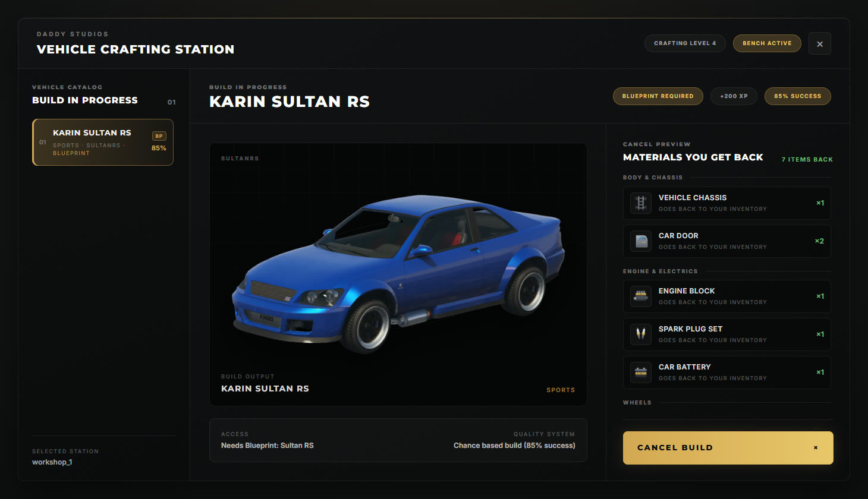Click the Car Door item icon
Image resolution: width=868 pixels, height=499 pixels.
(641, 241)
